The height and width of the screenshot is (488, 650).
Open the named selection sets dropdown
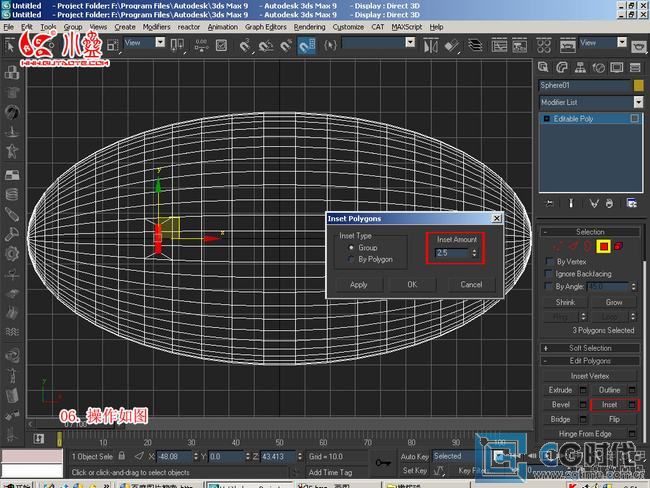[410, 43]
